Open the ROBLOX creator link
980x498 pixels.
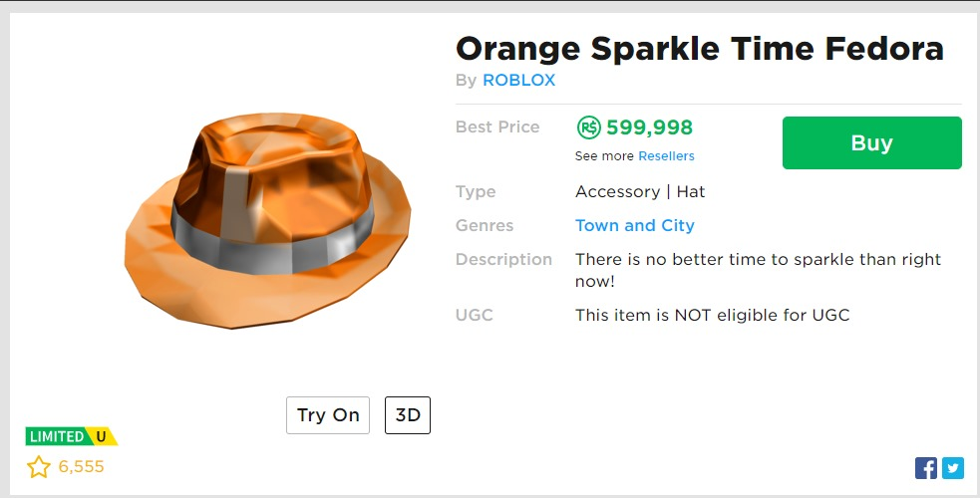tap(518, 81)
